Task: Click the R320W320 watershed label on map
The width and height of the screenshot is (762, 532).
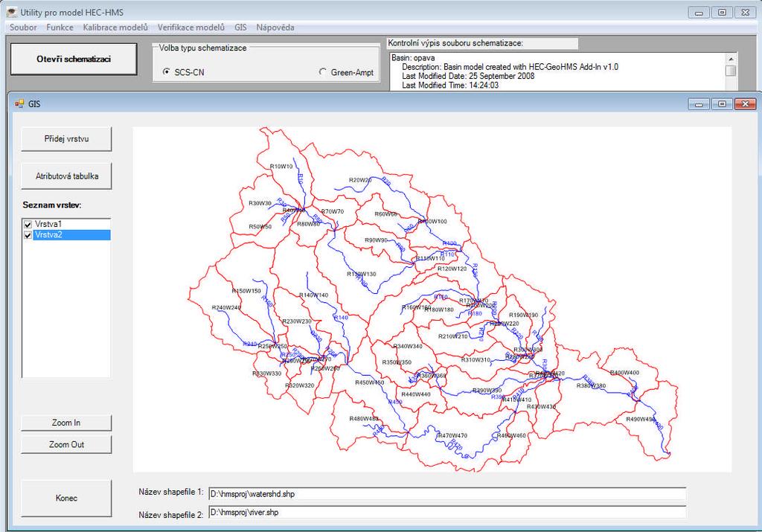Action: (299, 385)
